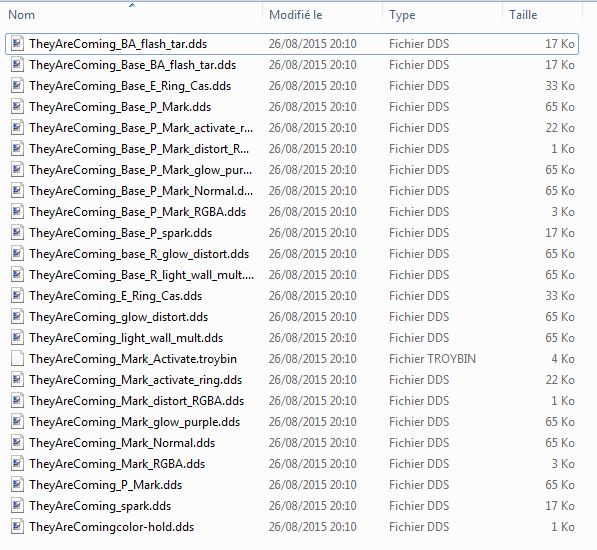Viewport: 597px width, 550px height.
Task: Select TheyAreComing_Base_P_Mark_RGBA.dds file name
Action: point(137,212)
